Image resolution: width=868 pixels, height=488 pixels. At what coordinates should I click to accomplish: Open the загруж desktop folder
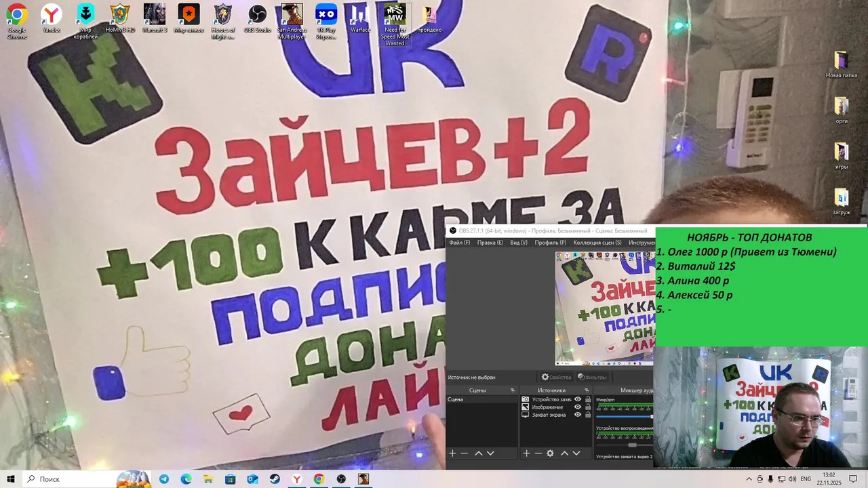click(x=841, y=201)
